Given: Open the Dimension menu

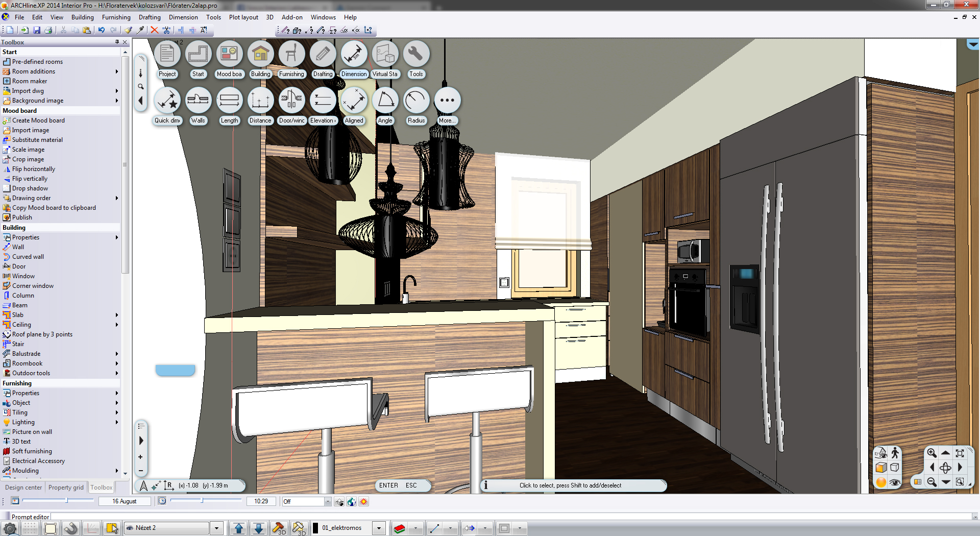Looking at the screenshot, I should click(183, 17).
